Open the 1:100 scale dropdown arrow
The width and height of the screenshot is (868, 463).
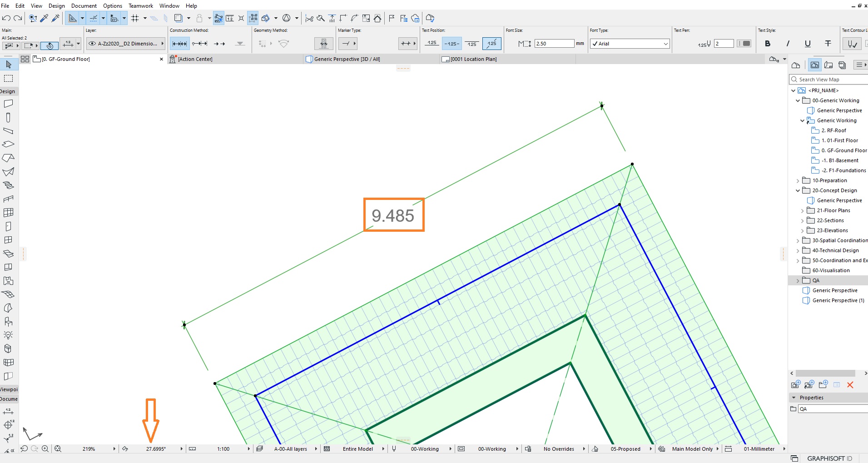click(249, 449)
